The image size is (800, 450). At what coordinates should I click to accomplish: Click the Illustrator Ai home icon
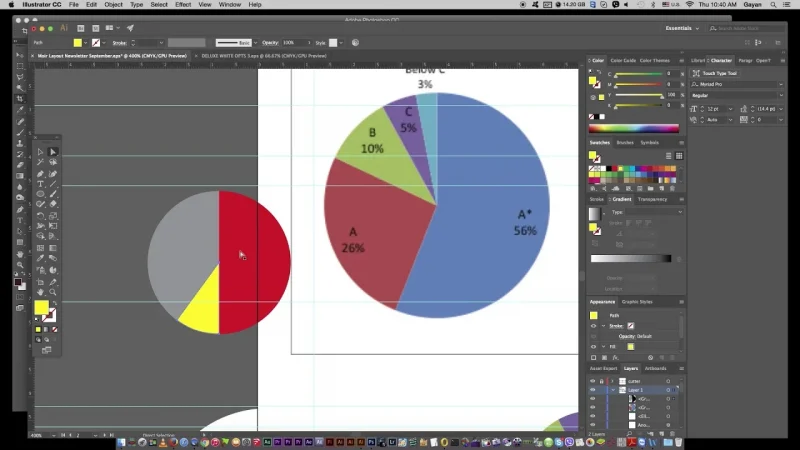[x=64, y=28]
